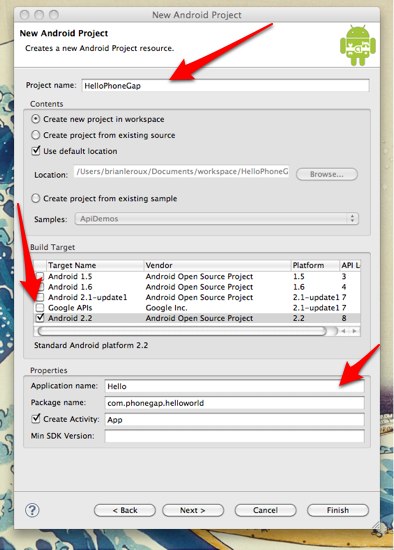Click the Android robot wizard icon
This screenshot has height=550, width=394.
coord(358,46)
